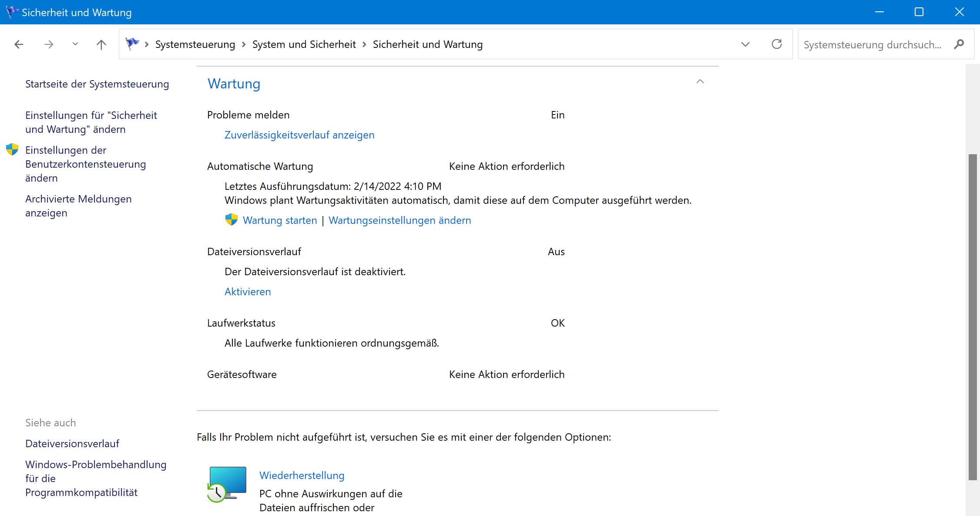Open Startseite der Systemsteuerung

[x=97, y=84]
